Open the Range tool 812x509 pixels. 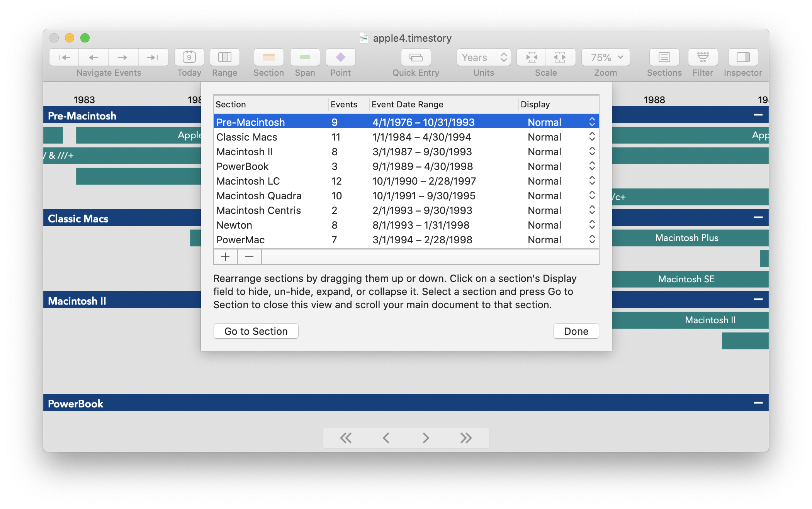[224, 57]
